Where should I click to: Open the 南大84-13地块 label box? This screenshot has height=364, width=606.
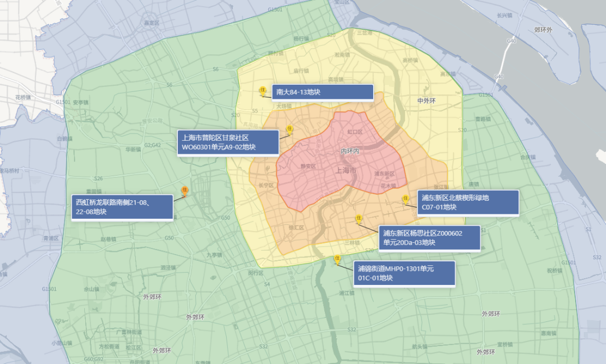point(323,93)
